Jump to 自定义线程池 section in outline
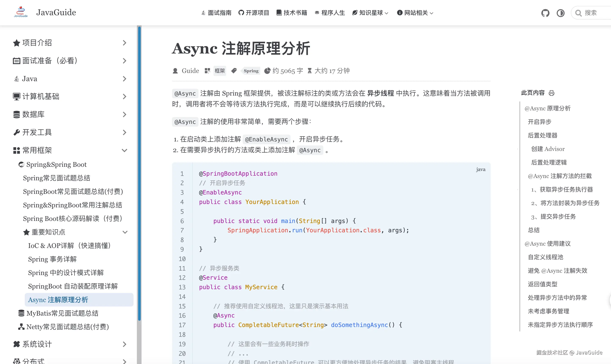The height and width of the screenshot is (364, 611). pyautogui.click(x=545, y=257)
